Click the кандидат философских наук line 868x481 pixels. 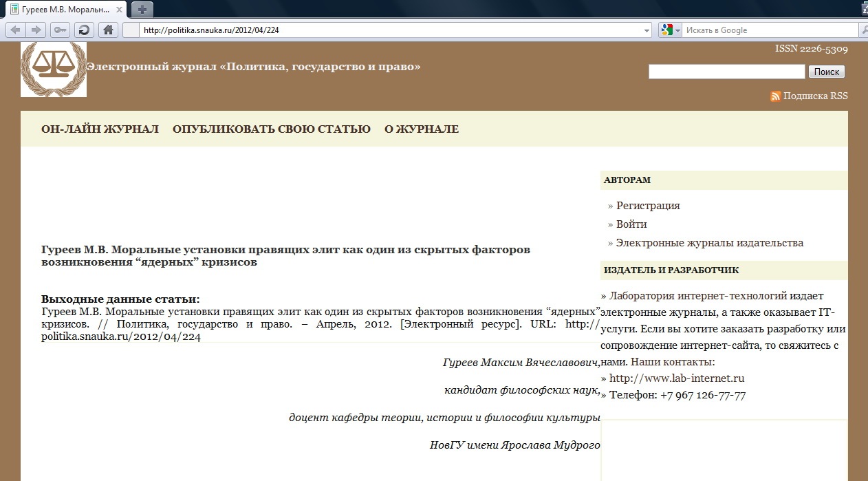pyautogui.click(x=523, y=390)
